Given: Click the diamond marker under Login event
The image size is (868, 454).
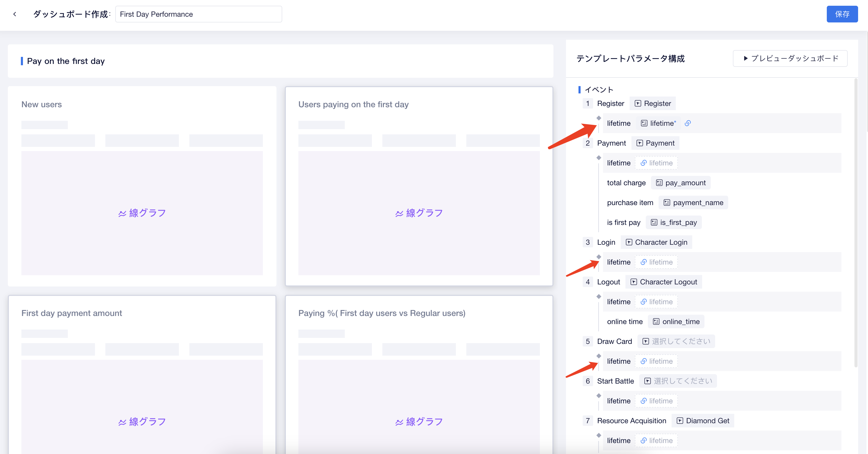Looking at the screenshot, I should pyautogui.click(x=599, y=257).
